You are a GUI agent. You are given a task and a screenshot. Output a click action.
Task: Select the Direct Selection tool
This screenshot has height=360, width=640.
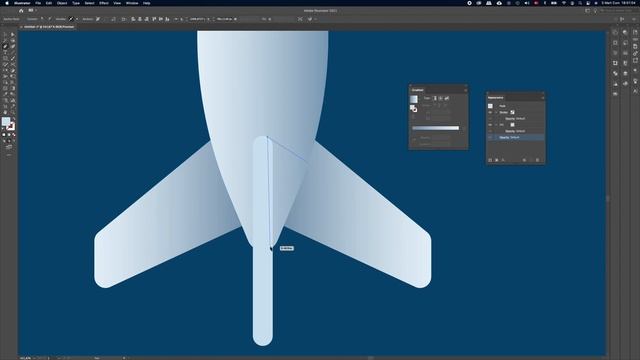click(13, 35)
